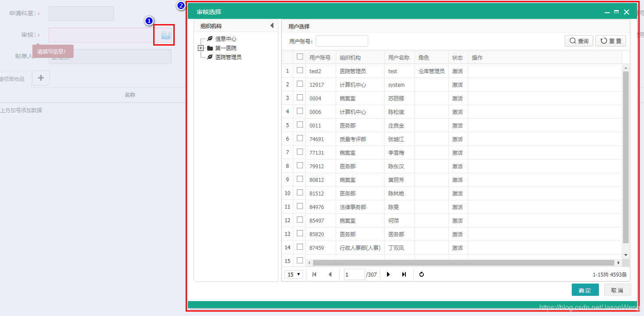This screenshot has width=644, height=316.
Task: Cancel with the 取消 button
Action: (x=617, y=290)
